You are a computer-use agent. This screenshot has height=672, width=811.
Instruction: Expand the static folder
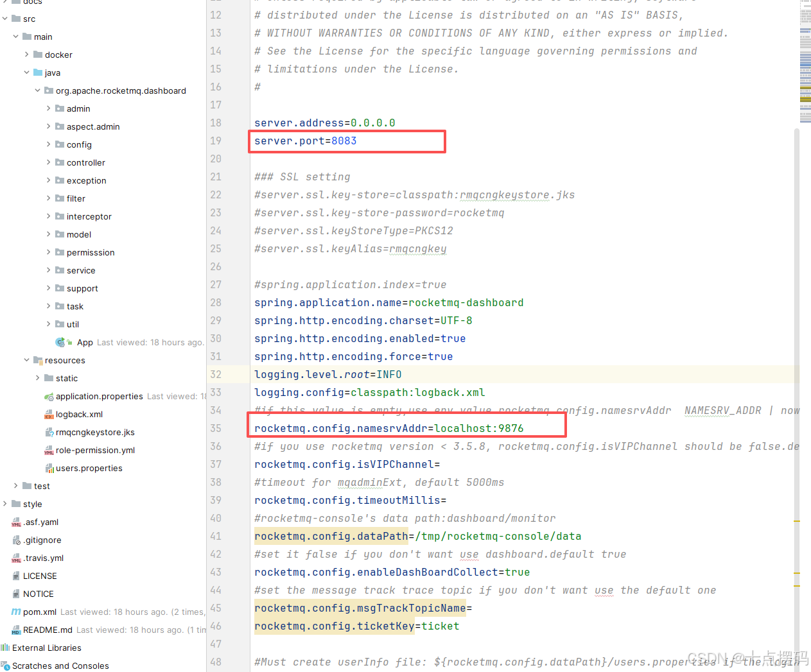click(38, 378)
